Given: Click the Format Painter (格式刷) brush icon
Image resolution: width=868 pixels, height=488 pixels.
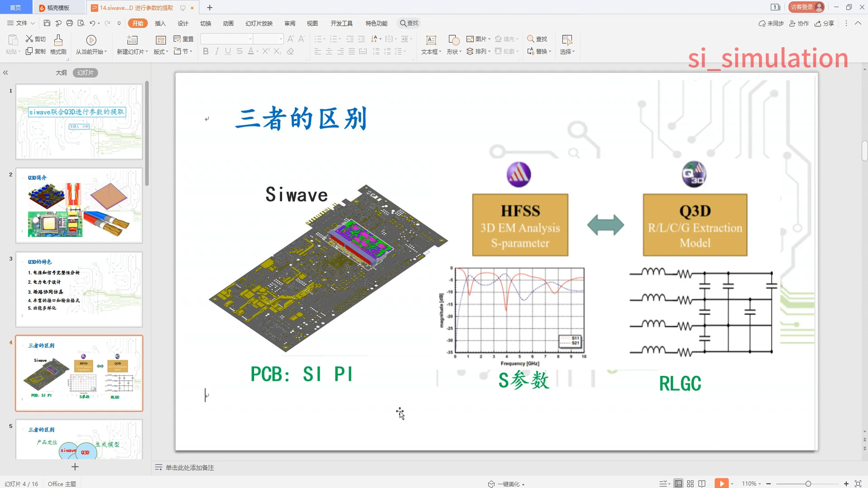Looking at the screenshot, I should [x=58, y=40].
